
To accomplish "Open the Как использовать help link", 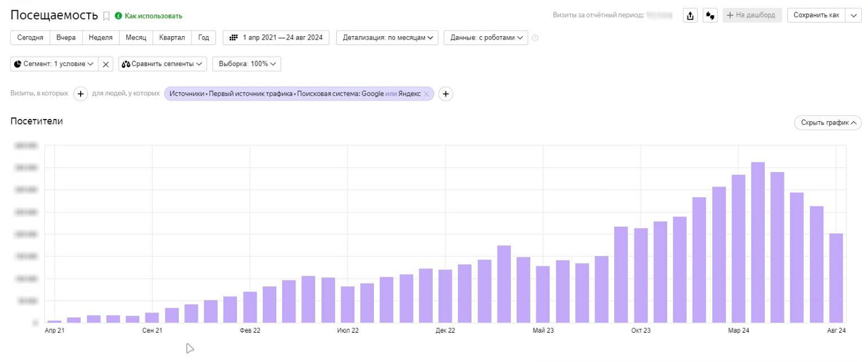I will click(x=153, y=16).
